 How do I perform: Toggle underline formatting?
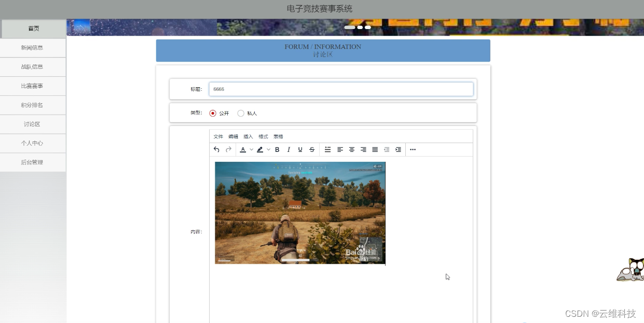(300, 149)
